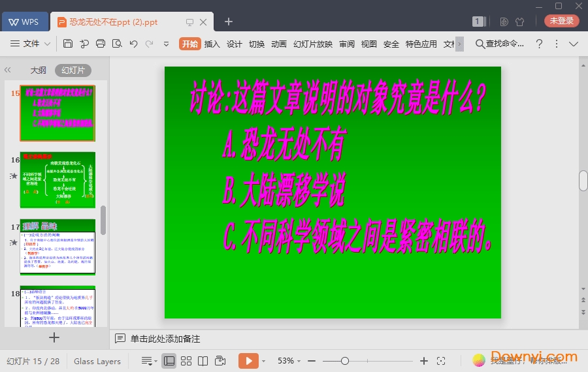Add a new tab with plus
The image size is (588, 372).
pos(229,22)
